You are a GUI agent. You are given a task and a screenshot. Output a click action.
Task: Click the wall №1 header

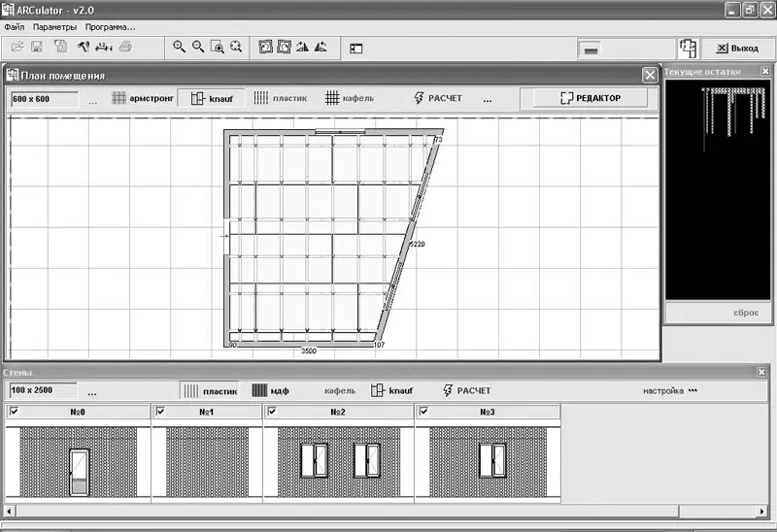tap(207, 412)
